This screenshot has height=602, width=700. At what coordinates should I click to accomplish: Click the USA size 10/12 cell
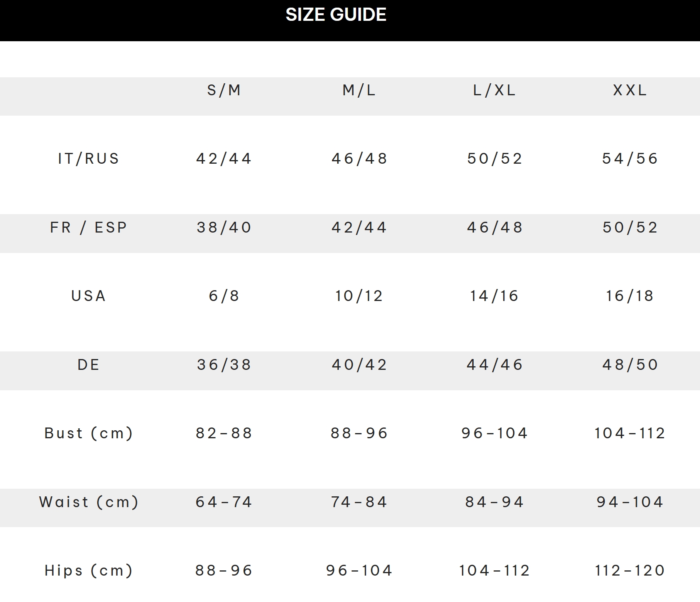click(x=359, y=296)
